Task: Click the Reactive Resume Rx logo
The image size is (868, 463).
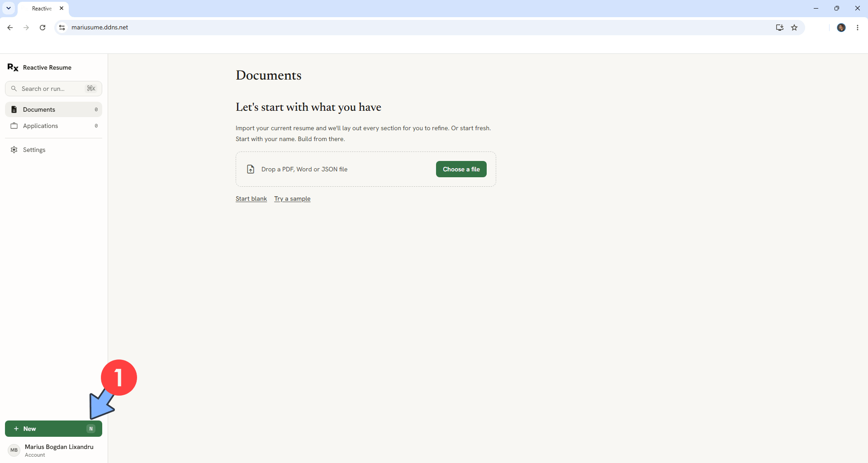Action: tap(13, 67)
